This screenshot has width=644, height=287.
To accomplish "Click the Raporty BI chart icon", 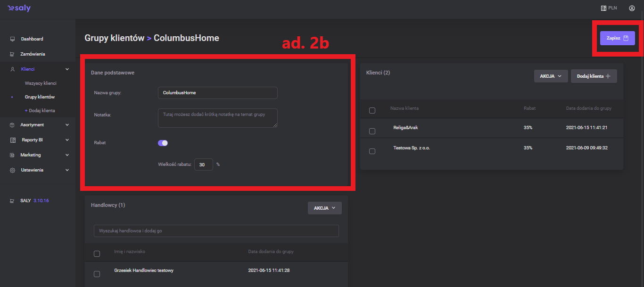I will (x=13, y=140).
